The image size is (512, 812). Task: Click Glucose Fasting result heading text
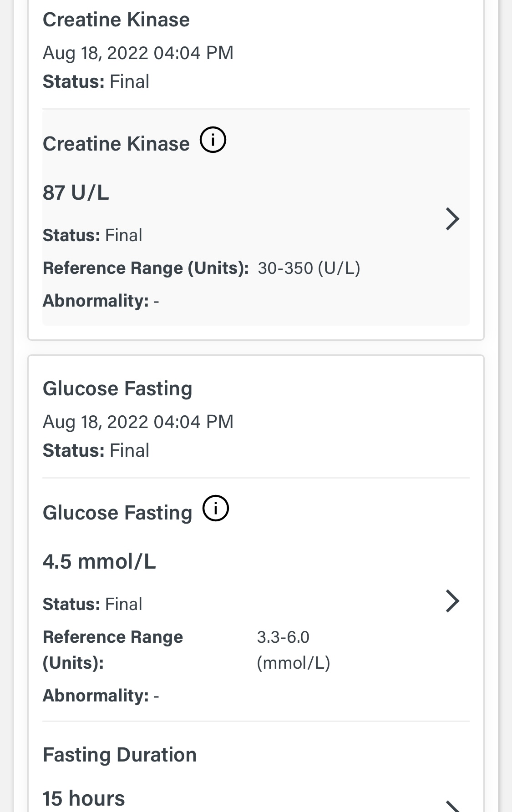tap(117, 513)
